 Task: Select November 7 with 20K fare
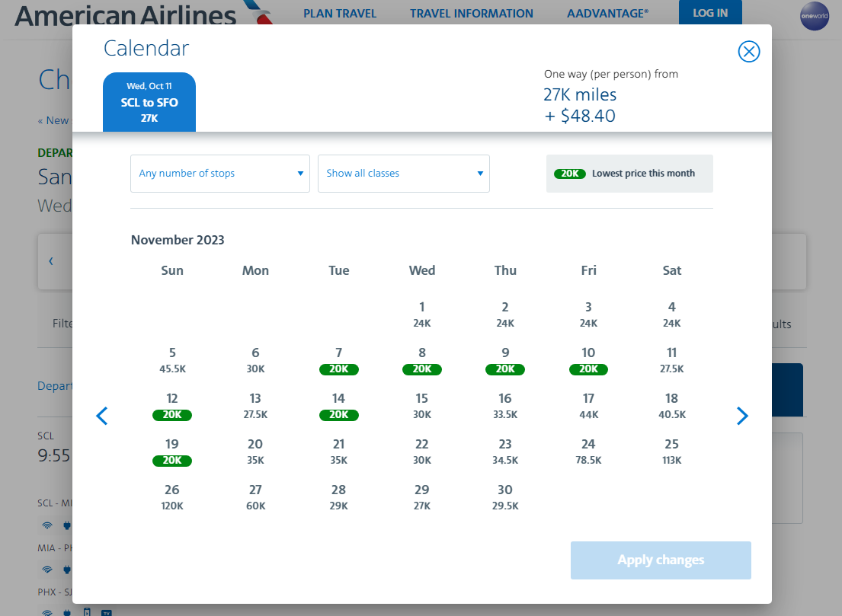pyautogui.click(x=339, y=360)
